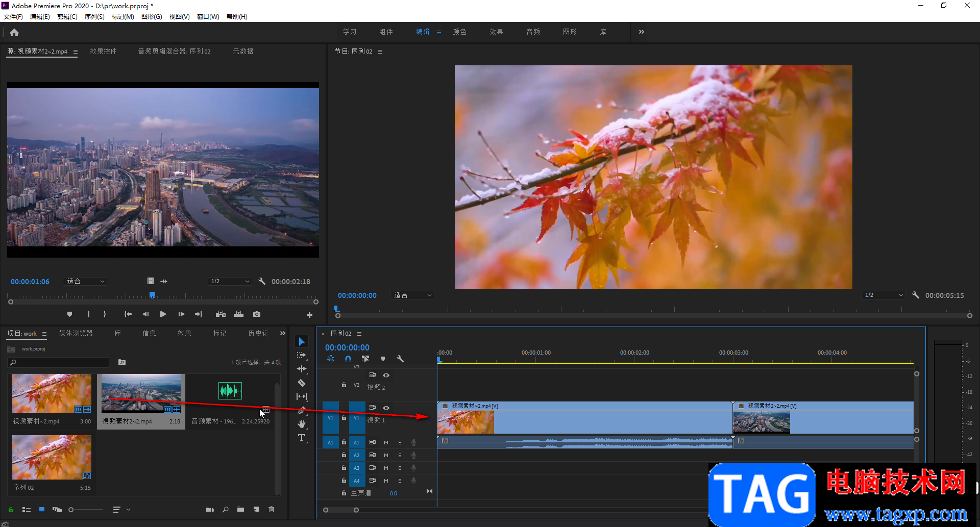Toggle Linked Selection in timeline
The image size is (980, 527).
(x=365, y=359)
